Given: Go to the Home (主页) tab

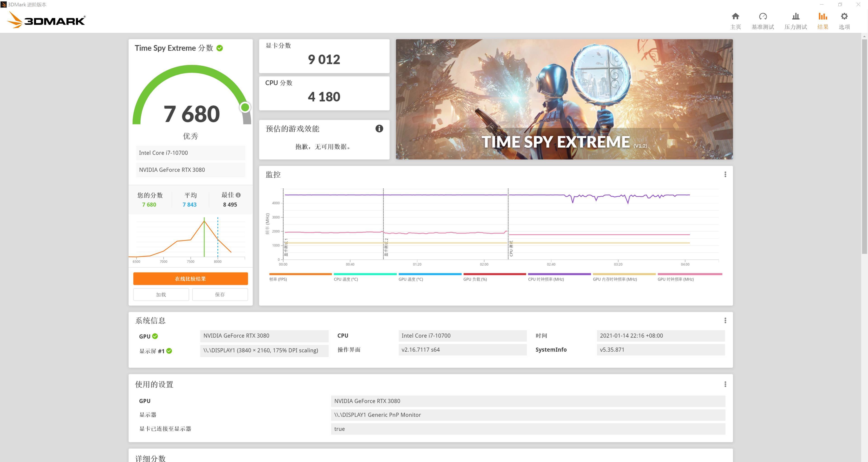Looking at the screenshot, I should 735,21.
